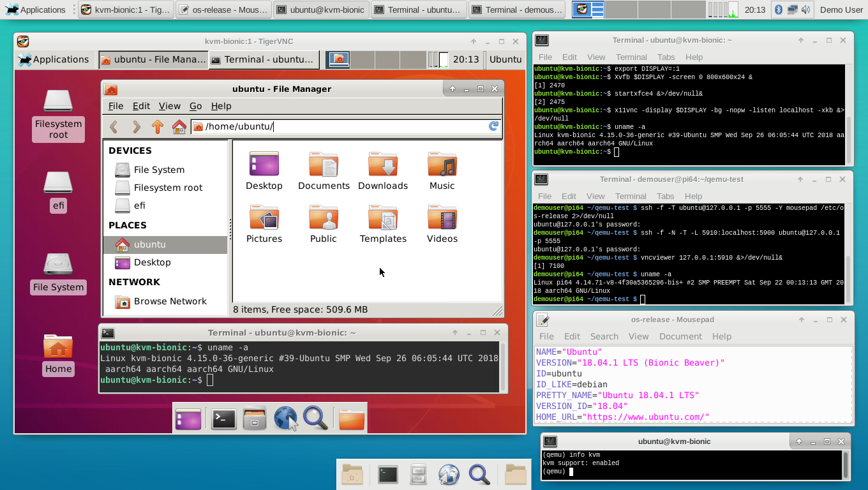Open the Demo User menu
868x490 pixels.
(x=841, y=10)
